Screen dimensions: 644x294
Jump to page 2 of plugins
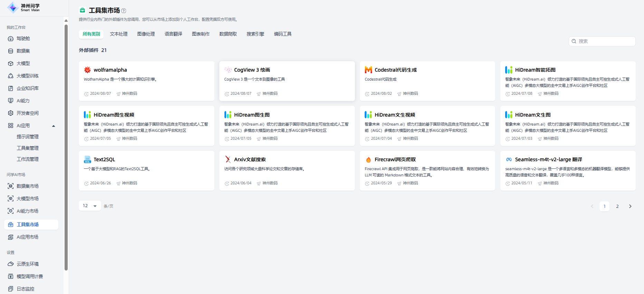617,206
